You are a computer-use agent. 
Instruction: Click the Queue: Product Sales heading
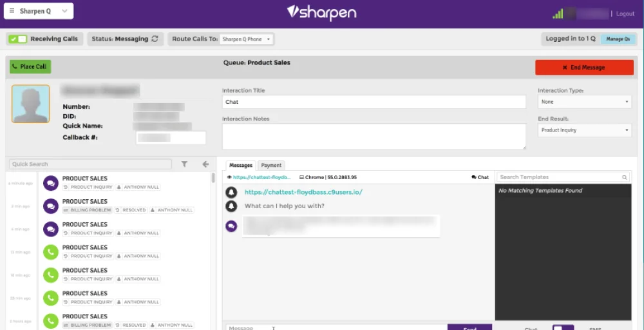(x=257, y=63)
